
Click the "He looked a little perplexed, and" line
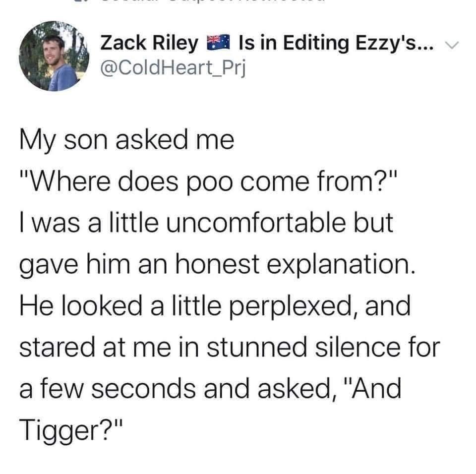215,307
